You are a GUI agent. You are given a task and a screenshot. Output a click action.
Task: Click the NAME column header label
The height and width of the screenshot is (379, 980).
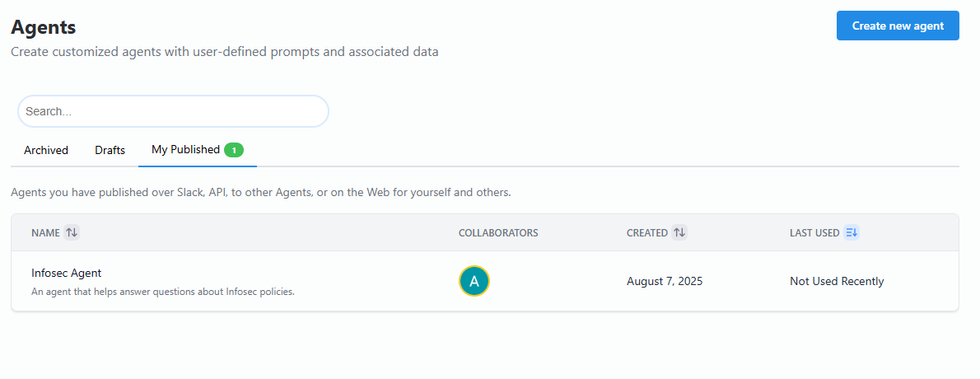tap(45, 233)
